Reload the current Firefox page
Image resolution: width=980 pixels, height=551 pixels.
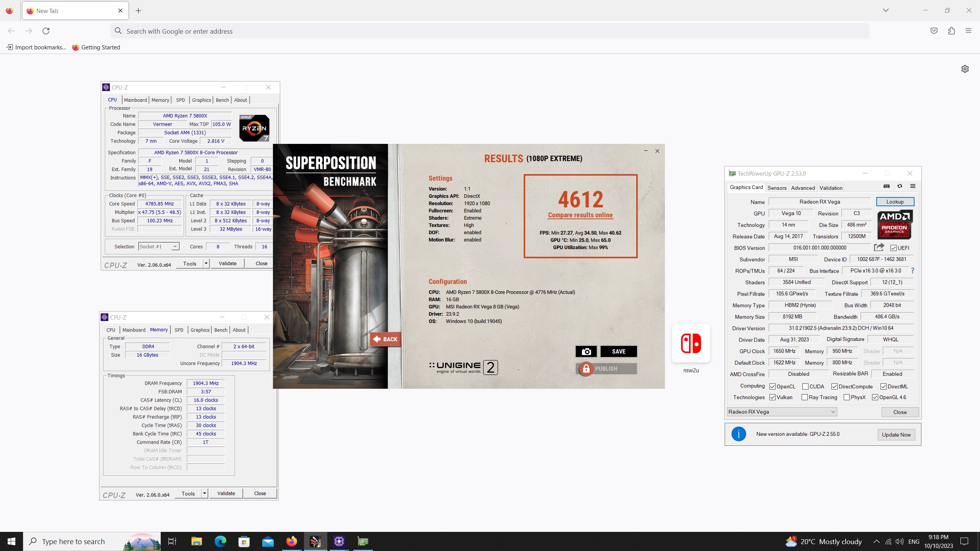(x=46, y=31)
